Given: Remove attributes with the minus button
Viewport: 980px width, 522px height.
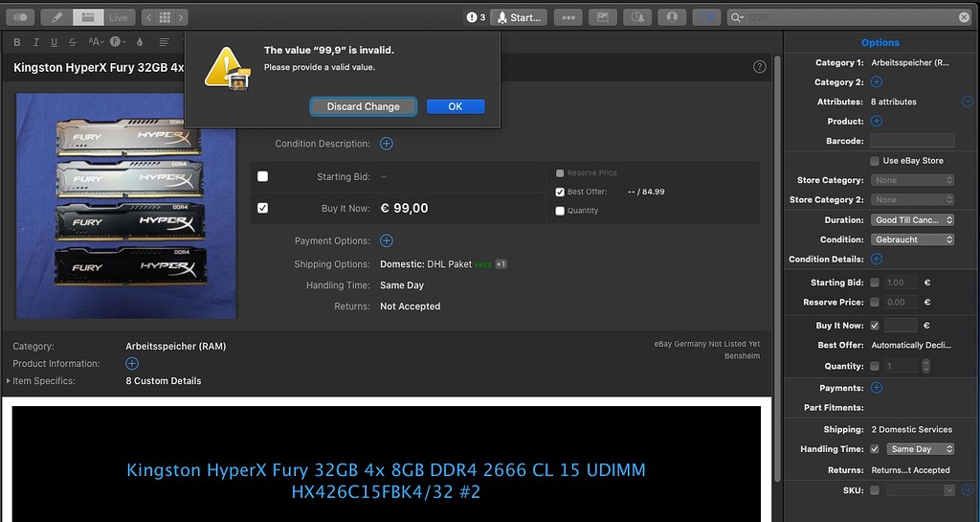Looking at the screenshot, I should (967, 102).
